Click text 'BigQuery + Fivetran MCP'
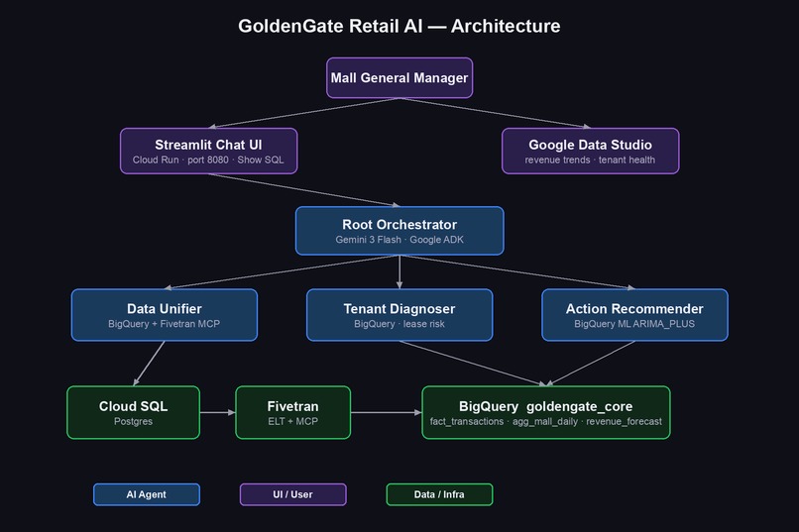The height and width of the screenshot is (532, 799). [165, 324]
